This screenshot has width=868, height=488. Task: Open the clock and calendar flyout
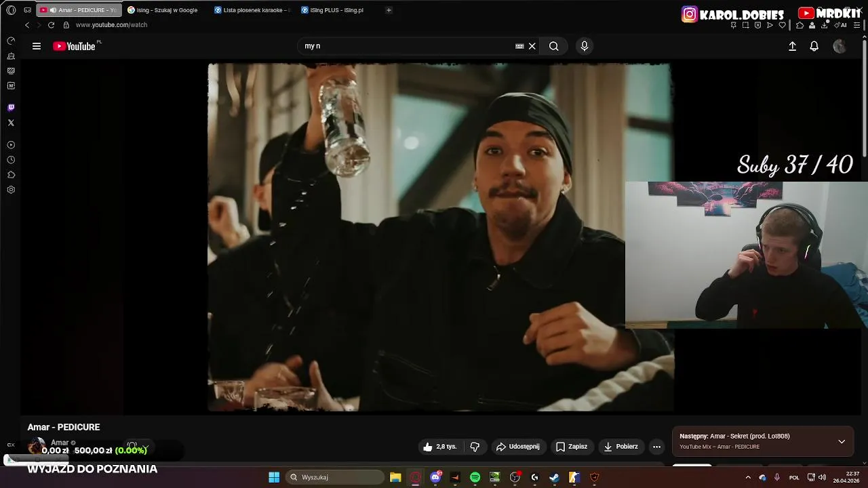pyautogui.click(x=847, y=477)
